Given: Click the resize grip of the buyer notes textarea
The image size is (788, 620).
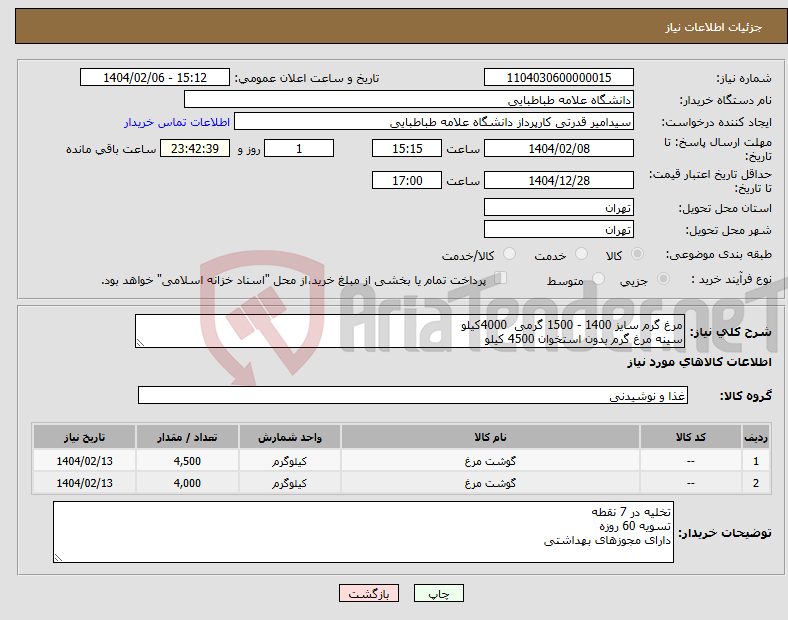Looking at the screenshot, I should pyautogui.click(x=58, y=557).
